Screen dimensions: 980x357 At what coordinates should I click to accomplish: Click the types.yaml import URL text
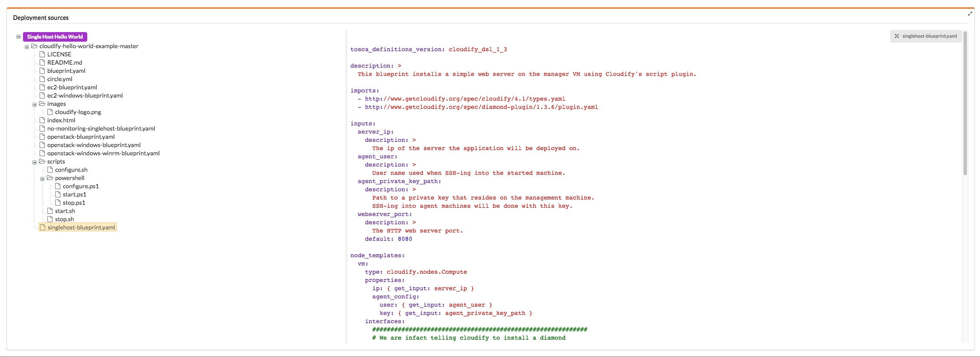pos(465,99)
